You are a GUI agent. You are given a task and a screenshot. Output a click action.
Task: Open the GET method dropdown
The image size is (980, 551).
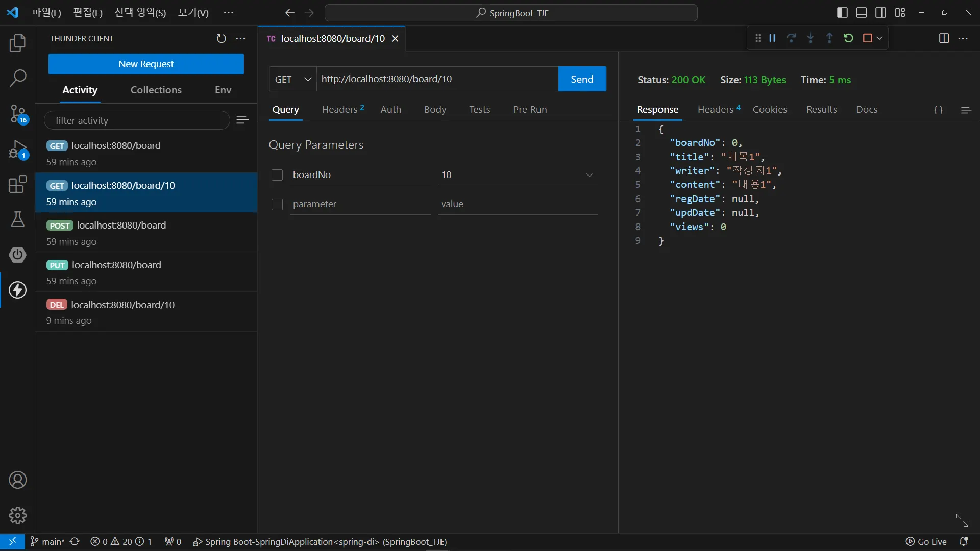click(293, 79)
